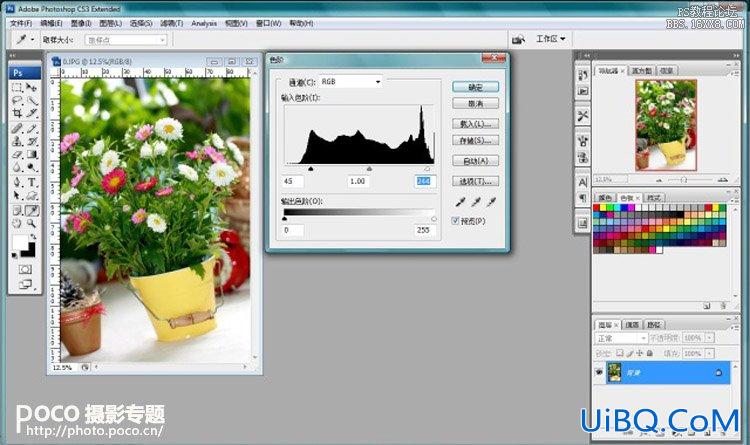Image resolution: width=750 pixels, height=445 pixels.
Task: Expand the collapsed toolbox double arrow
Action: (x=13, y=56)
